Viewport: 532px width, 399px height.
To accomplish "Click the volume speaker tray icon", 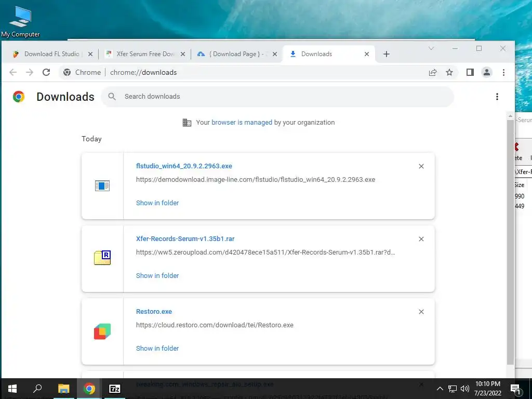I will click(x=465, y=389).
